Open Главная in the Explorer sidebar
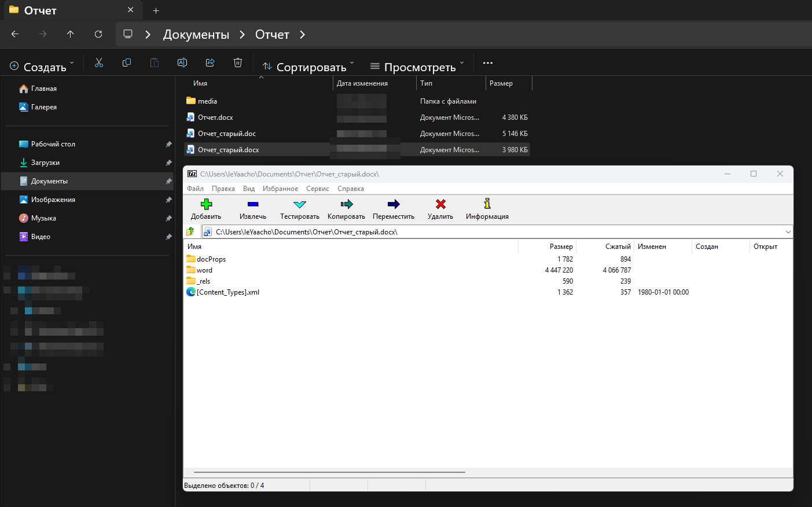The width and height of the screenshot is (812, 507). (x=44, y=89)
